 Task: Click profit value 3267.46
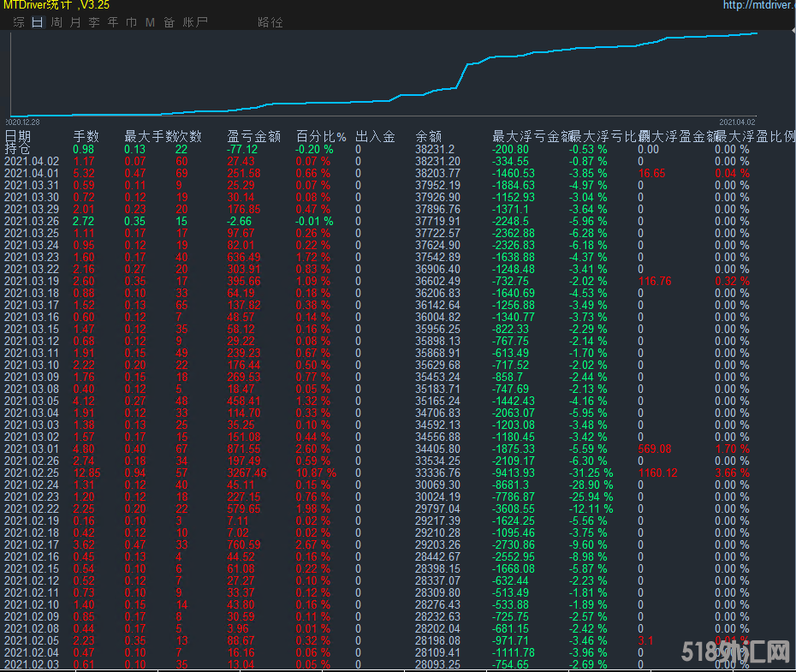(x=247, y=473)
